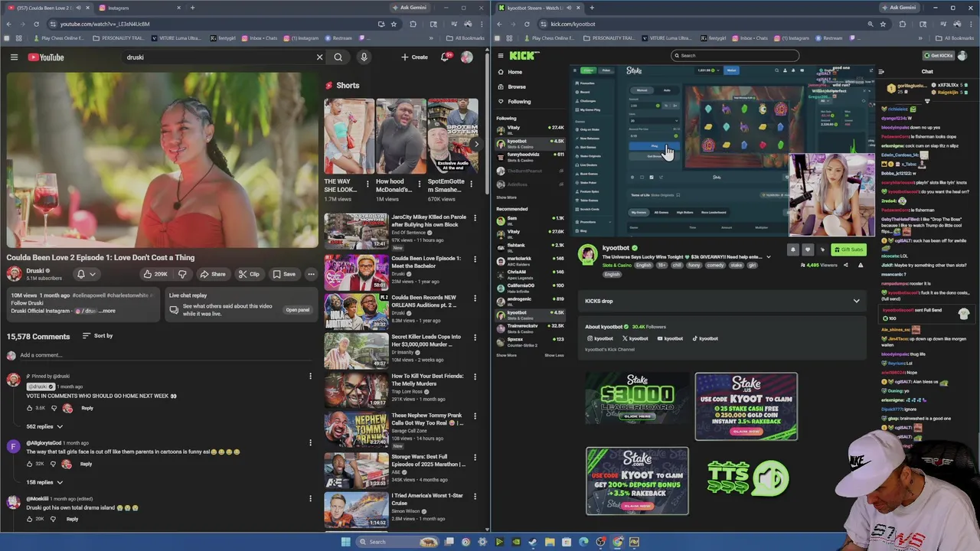Clip the Coulda Been Love video
The width and height of the screenshot is (980, 551).
249,274
